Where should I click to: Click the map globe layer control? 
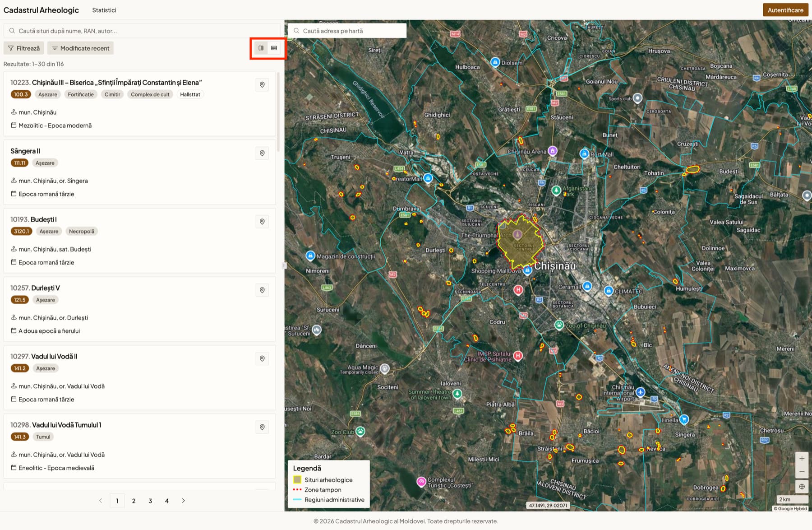[x=802, y=487]
